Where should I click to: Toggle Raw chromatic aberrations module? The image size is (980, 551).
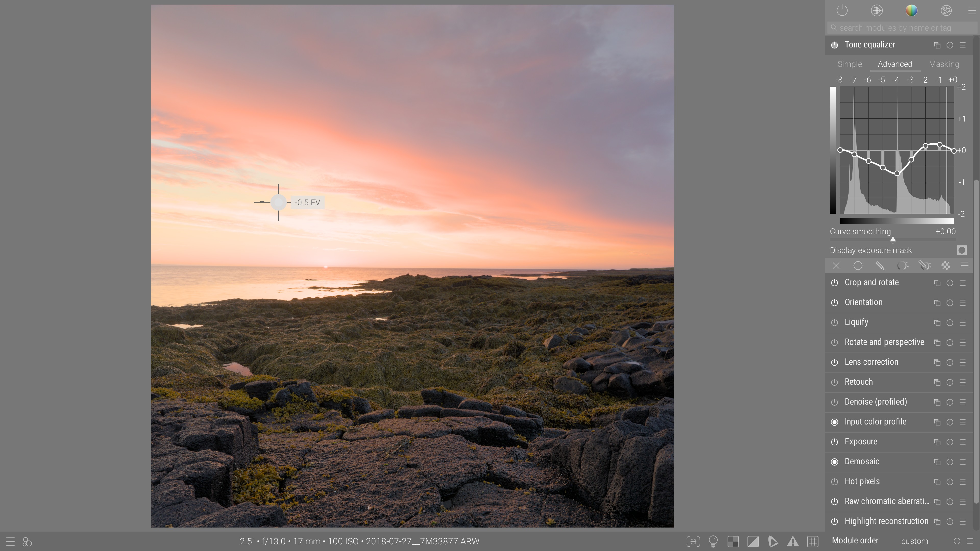click(x=834, y=502)
